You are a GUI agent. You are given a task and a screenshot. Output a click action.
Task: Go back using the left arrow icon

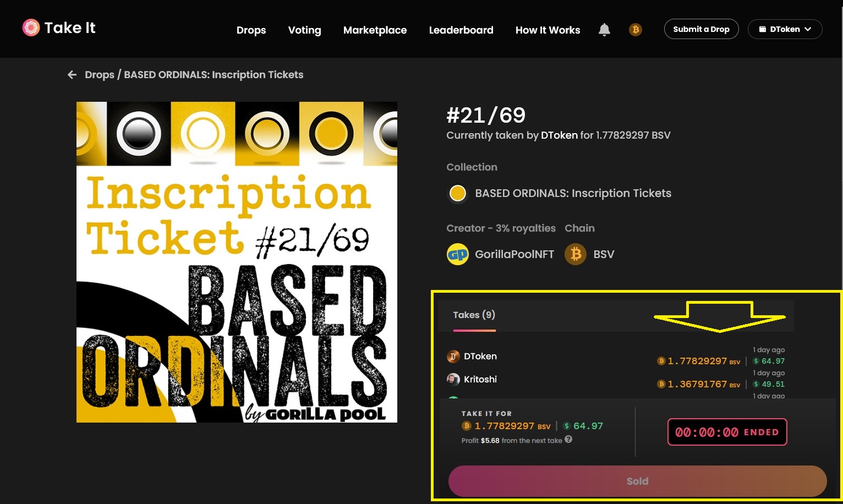[72, 75]
